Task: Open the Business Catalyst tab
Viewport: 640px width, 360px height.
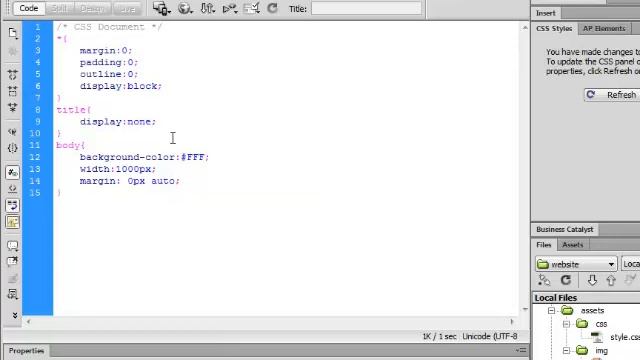Action: (564, 229)
